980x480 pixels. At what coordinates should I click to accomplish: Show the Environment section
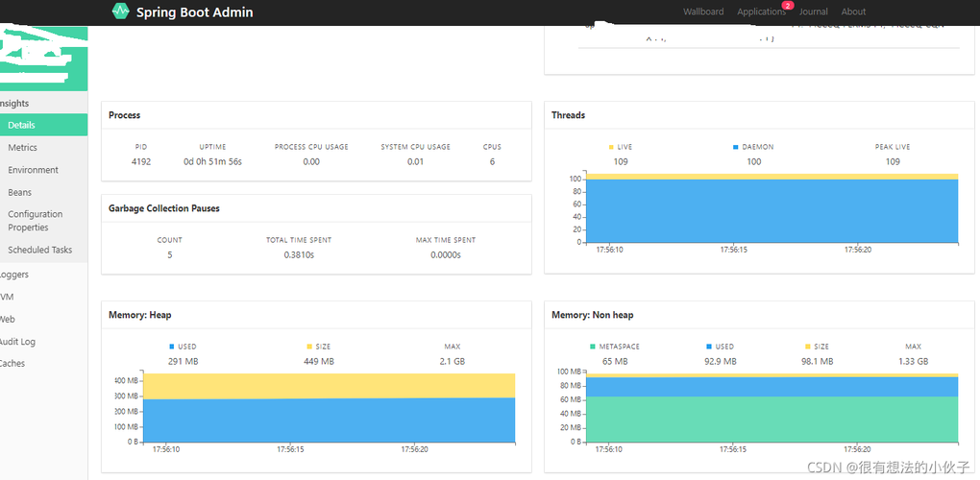tap(33, 170)
